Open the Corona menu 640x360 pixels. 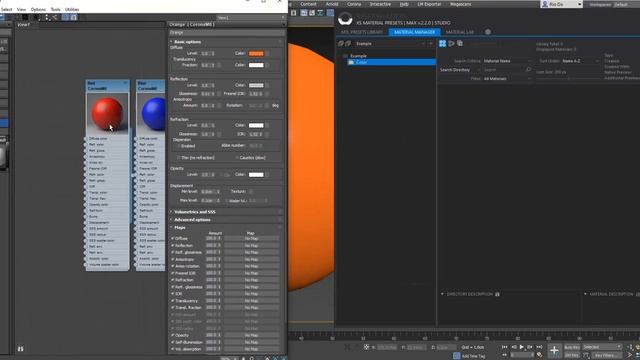(354, 4)
